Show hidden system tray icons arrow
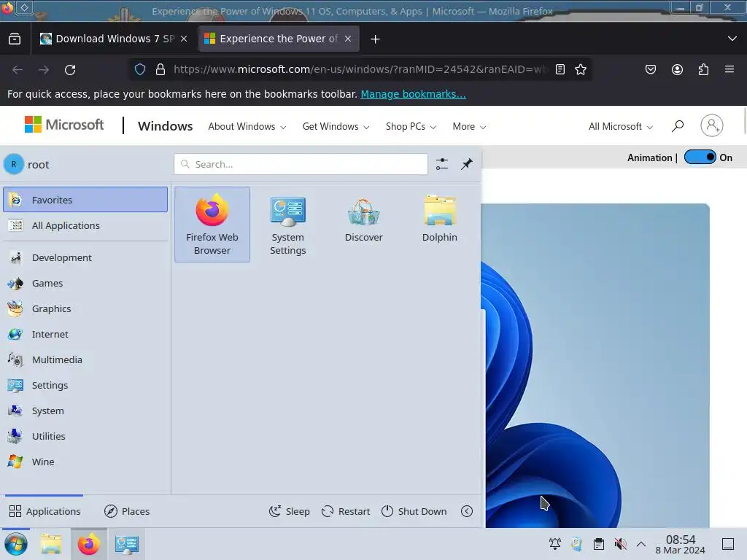The width and height of the screenshot is (747, 560). point(641,544)
